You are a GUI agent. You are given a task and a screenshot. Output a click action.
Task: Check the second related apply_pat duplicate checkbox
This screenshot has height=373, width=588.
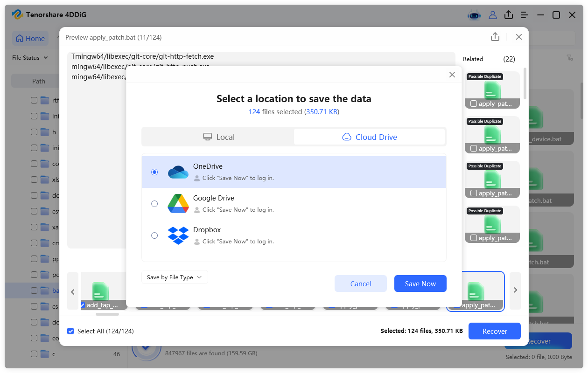(474, 149)
